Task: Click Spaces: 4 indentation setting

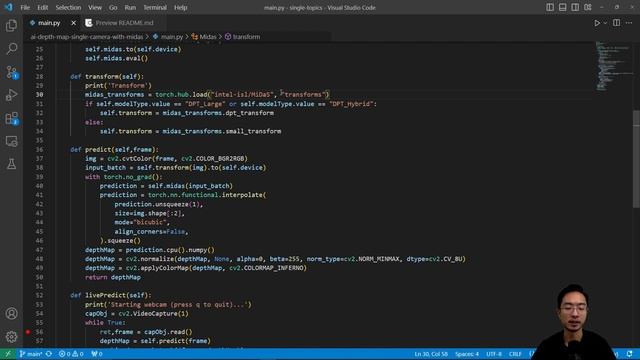Action: tap(467, 354)
